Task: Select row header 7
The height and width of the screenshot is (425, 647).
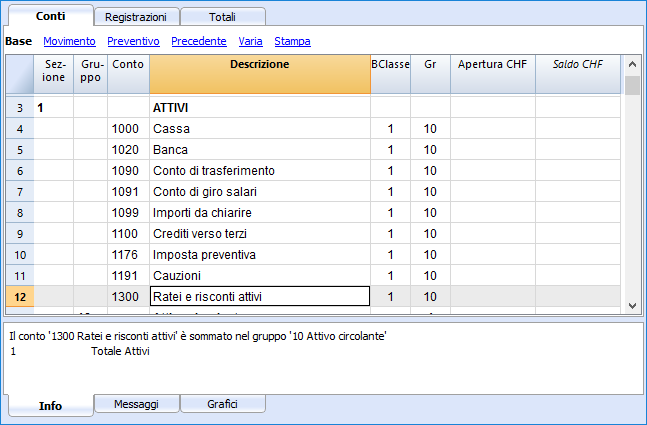Action: [x=19, y=192]
